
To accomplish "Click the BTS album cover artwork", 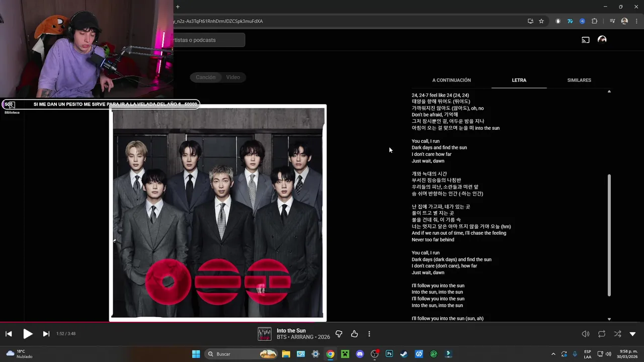I will point(218,213).
